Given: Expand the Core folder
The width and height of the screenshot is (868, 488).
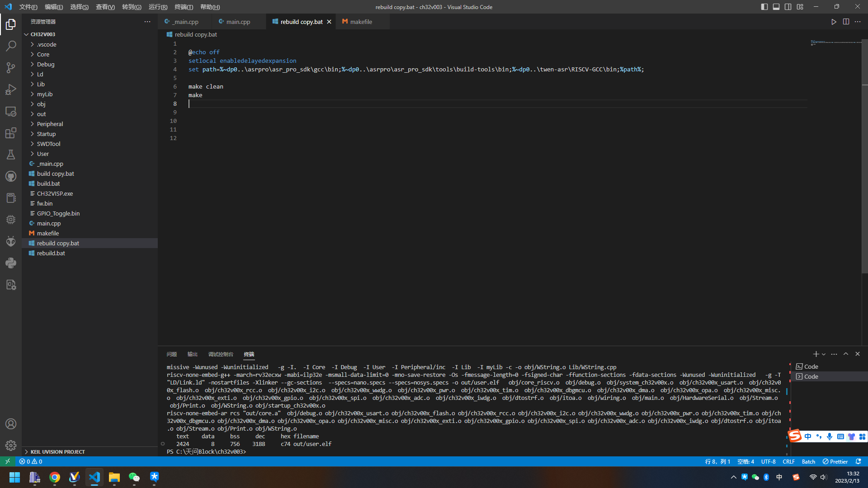Looking at the screenshot, I should pyautogui.click(x=90, y=54).
